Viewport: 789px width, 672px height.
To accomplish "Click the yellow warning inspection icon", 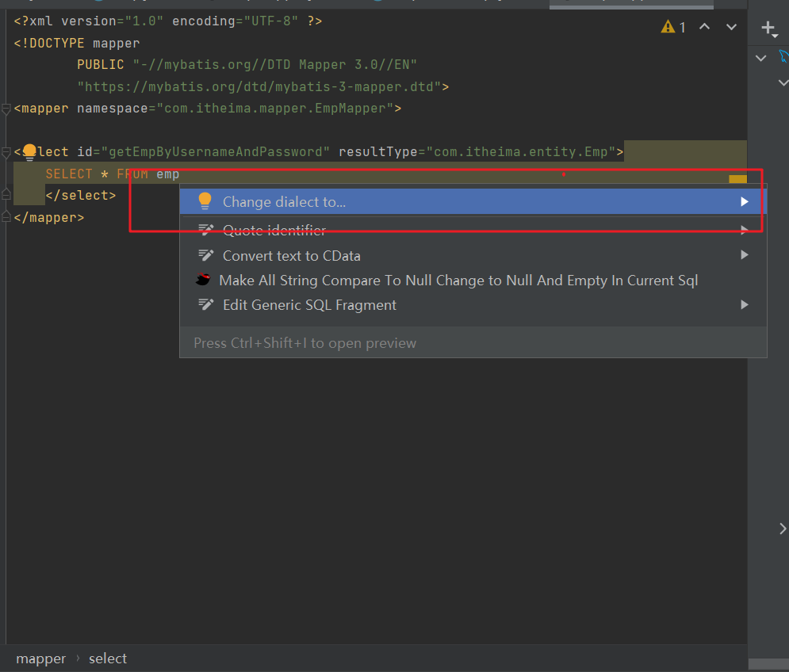I will tap(668, 28).
